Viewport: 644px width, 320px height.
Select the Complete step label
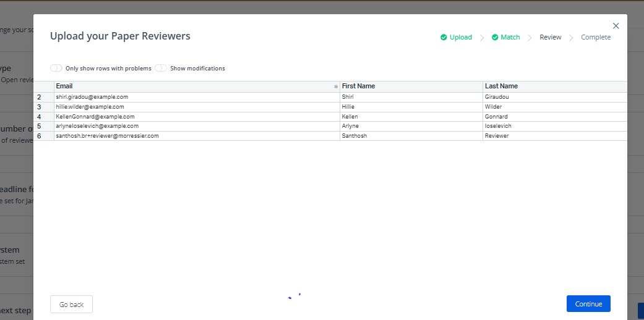595,38
